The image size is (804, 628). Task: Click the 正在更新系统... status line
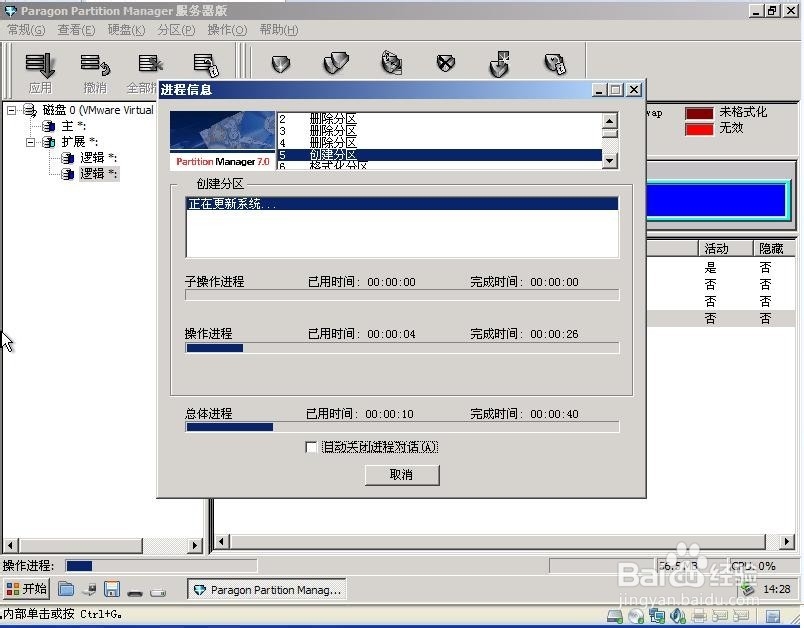point(402,204)
